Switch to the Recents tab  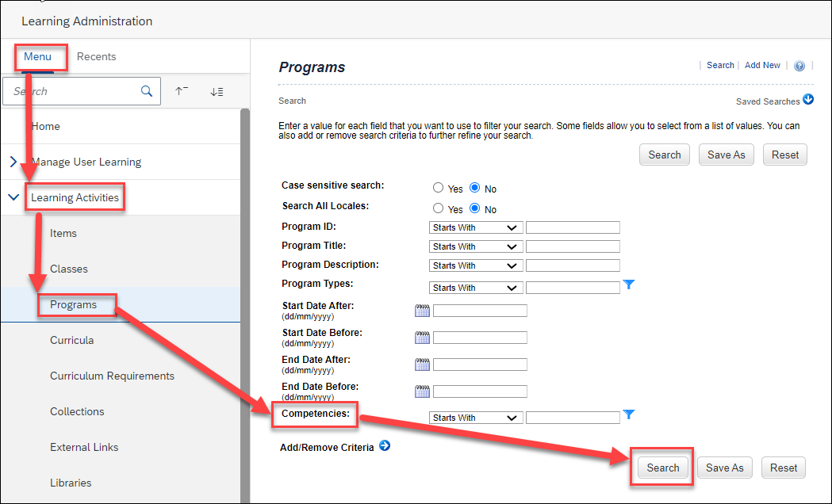pyautogui.click(x=96, y=56)
